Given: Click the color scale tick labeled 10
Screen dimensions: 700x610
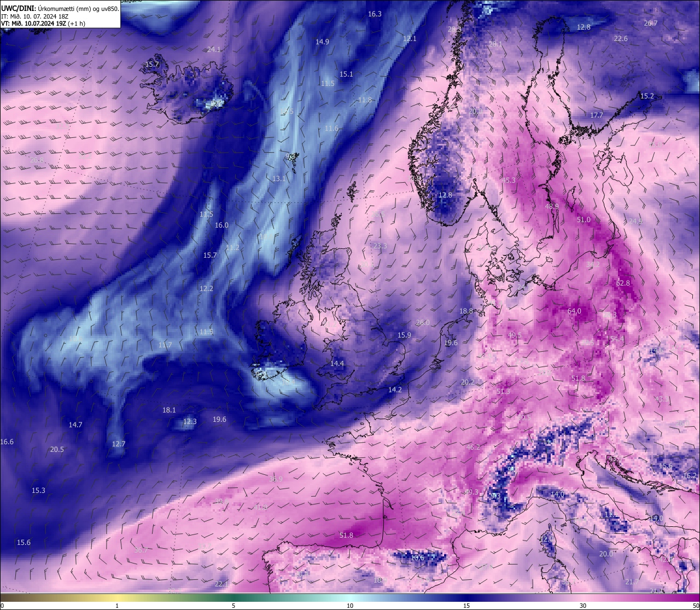Looking at the screenshot, I should (350, 606).
